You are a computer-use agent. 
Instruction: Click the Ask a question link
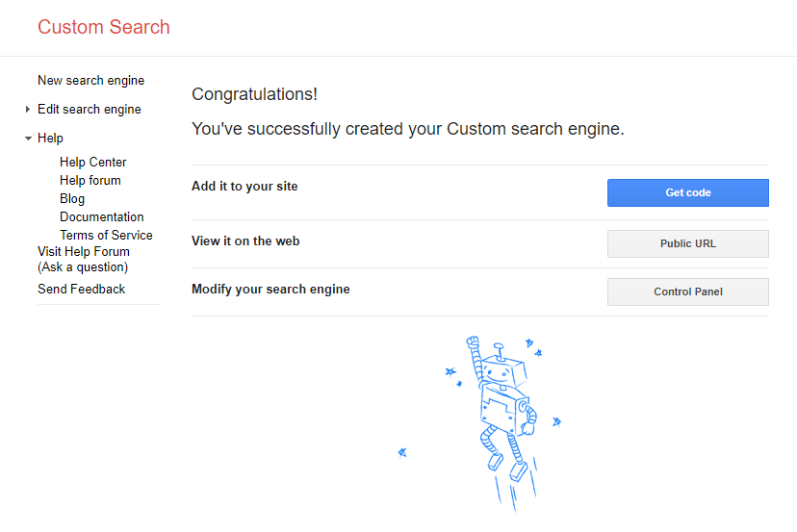click(84, 267)
